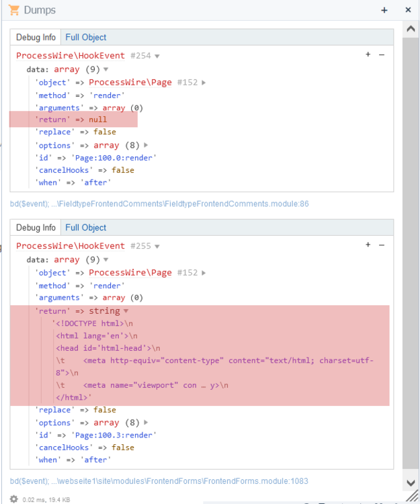This screenshot has height=504, width=420.
Task: Click the gear icon at the bottom left
Action: (x=14, y=499)
